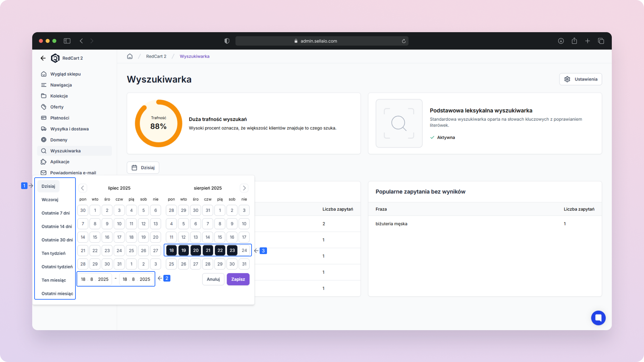Open Kolekcje in the sidebar
This screenshot has height=362, width=644.
59,96
